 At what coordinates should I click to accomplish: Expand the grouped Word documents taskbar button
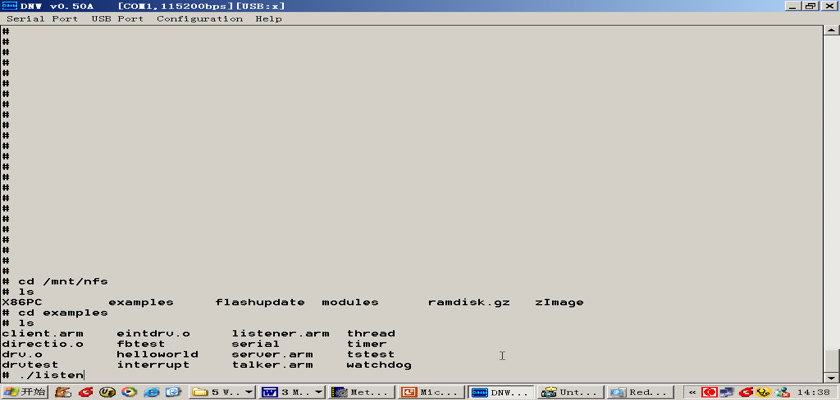(291, 392)
